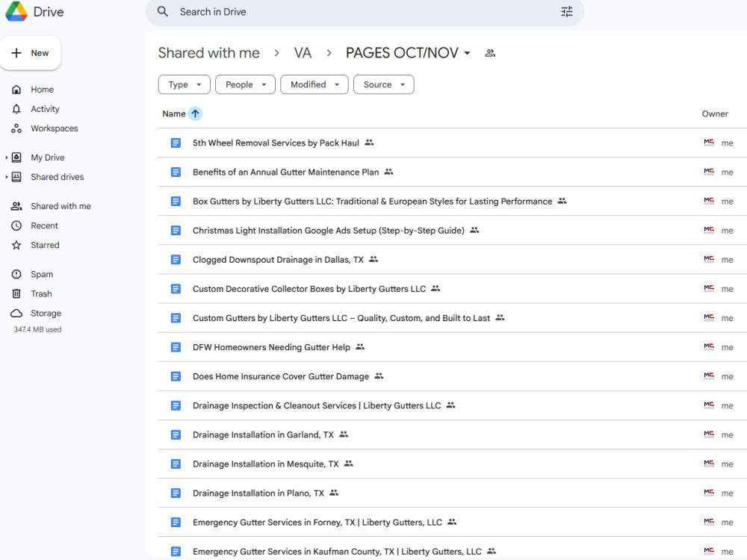Open advanced search options icon
The height and width of the screenshot is (560, 747).
pos(566,11)
